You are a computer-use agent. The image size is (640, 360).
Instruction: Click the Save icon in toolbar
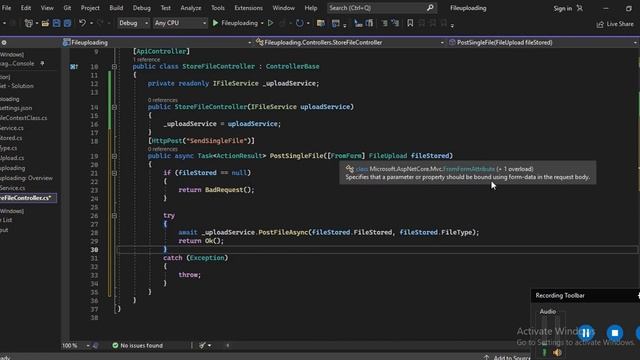pyautogui.click(x=56, y=23)
